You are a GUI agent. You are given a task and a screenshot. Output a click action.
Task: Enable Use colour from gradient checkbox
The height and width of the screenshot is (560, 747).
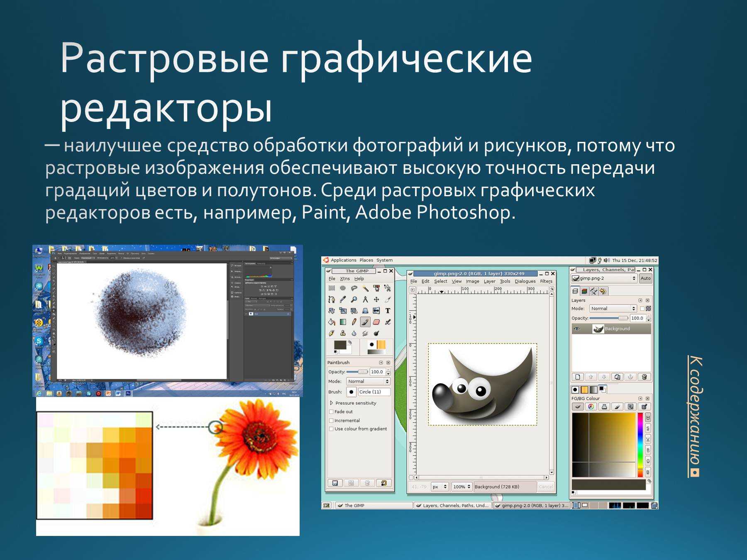click(331, 429)
